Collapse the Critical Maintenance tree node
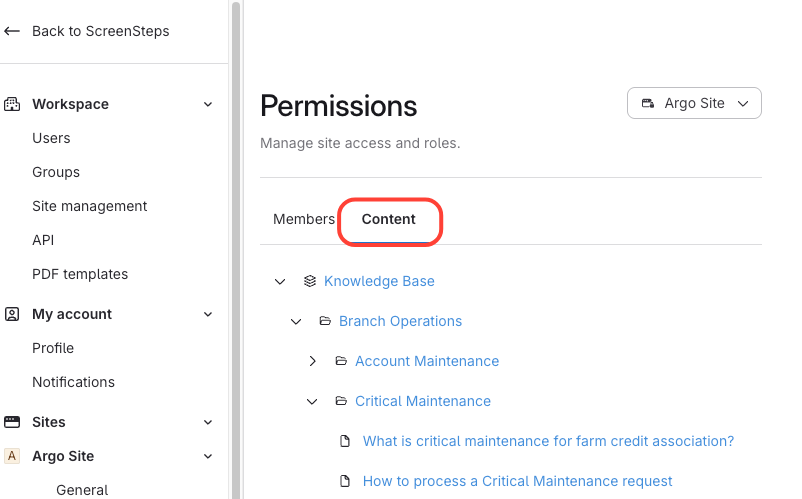The width and height of the screenshot is (802, 499). coord(312,401)
